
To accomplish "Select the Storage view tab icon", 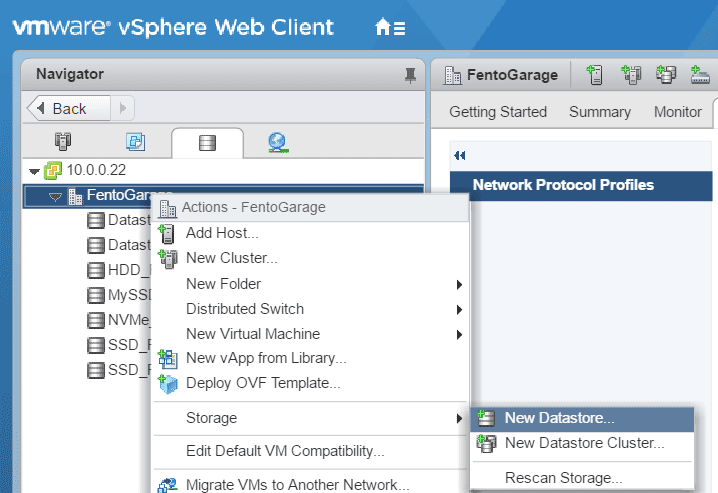I will (207, 143).
